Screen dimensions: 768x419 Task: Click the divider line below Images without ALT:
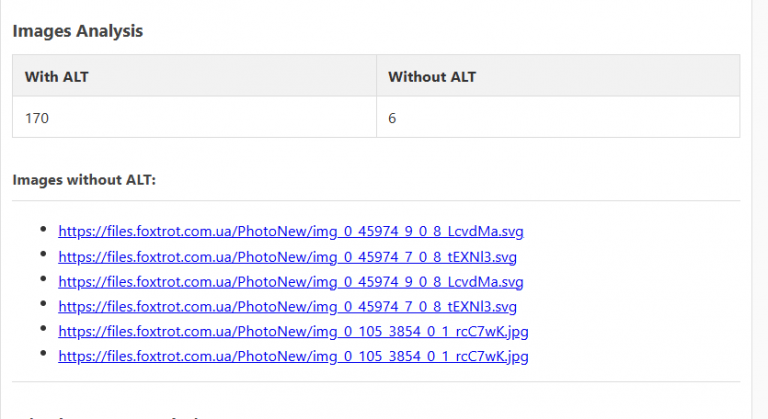pyautogui.click(x=376, y=200)
